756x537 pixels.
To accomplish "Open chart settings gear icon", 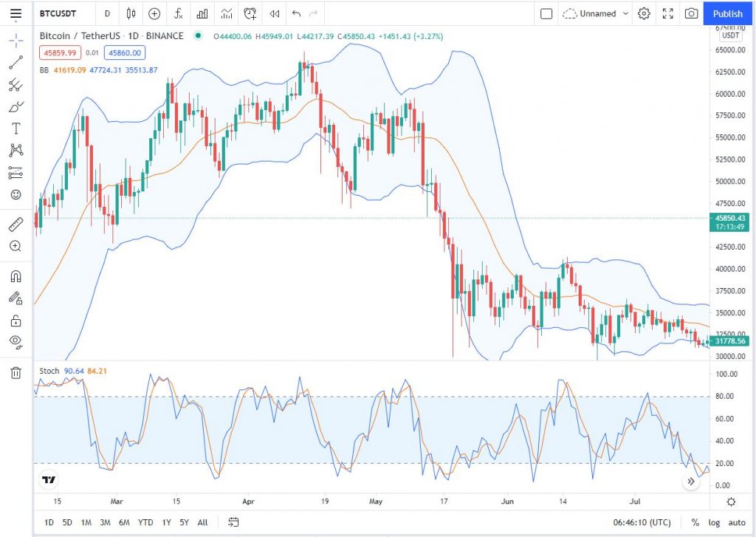I will (x=644, y=13).
